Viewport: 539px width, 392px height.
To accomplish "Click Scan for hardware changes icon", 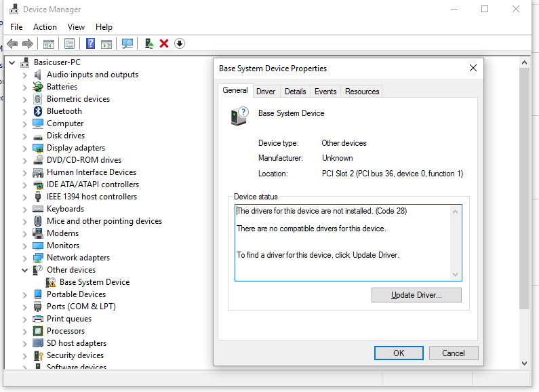I will tap(127, 43).
